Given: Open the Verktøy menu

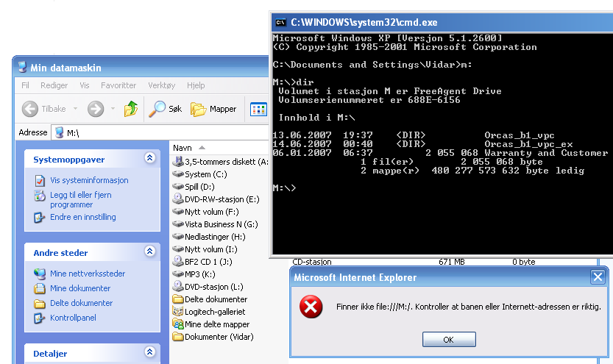Looking at the screenshot, I should [x=161, y=85].
